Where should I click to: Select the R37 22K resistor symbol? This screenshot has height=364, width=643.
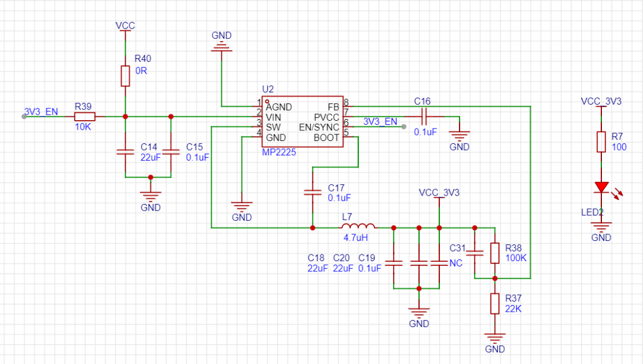pos(494,303)
